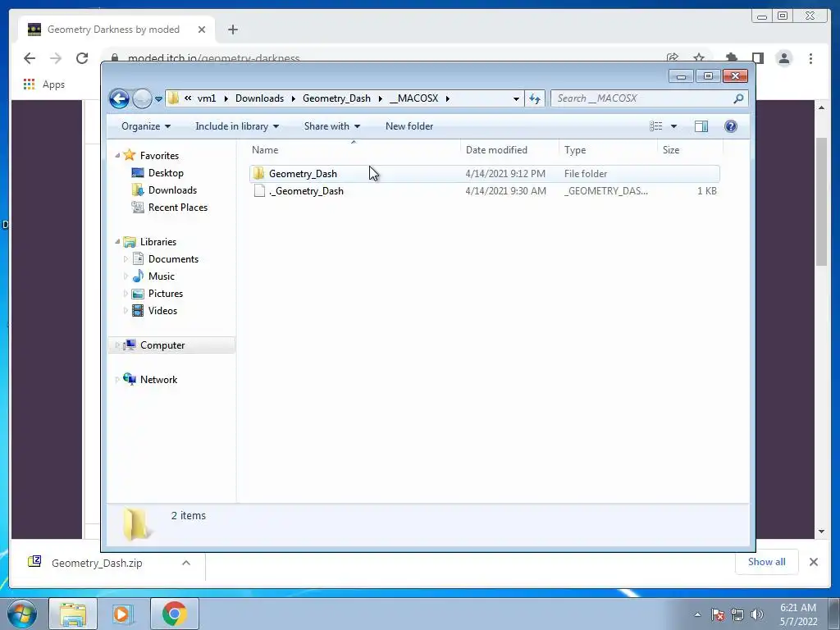
Task: Click the Music library icon
Action: pyautogui.click(x=138, y=276)
